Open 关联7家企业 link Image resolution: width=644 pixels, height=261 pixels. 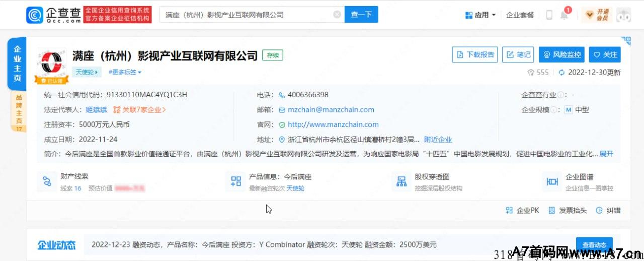tap(139, 109)
